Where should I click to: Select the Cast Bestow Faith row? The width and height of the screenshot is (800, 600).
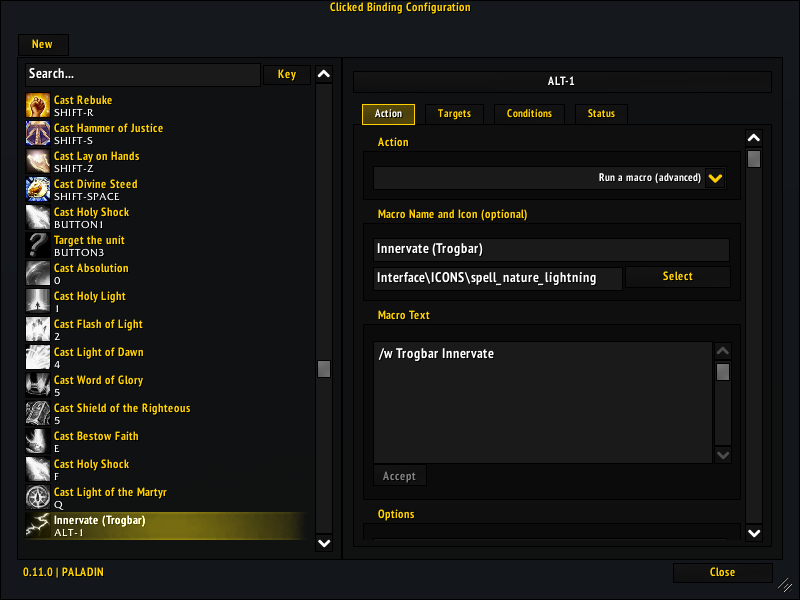166,442
